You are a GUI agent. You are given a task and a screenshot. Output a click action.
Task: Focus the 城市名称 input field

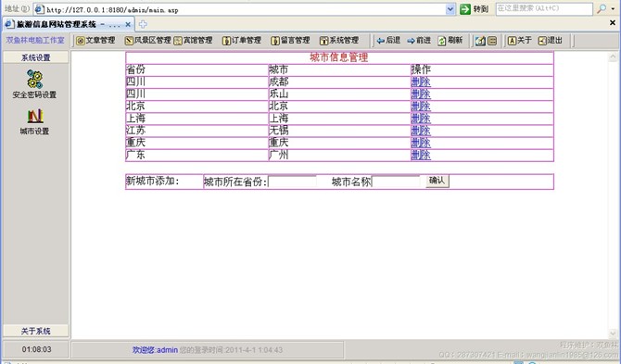(x=396, y=182)
